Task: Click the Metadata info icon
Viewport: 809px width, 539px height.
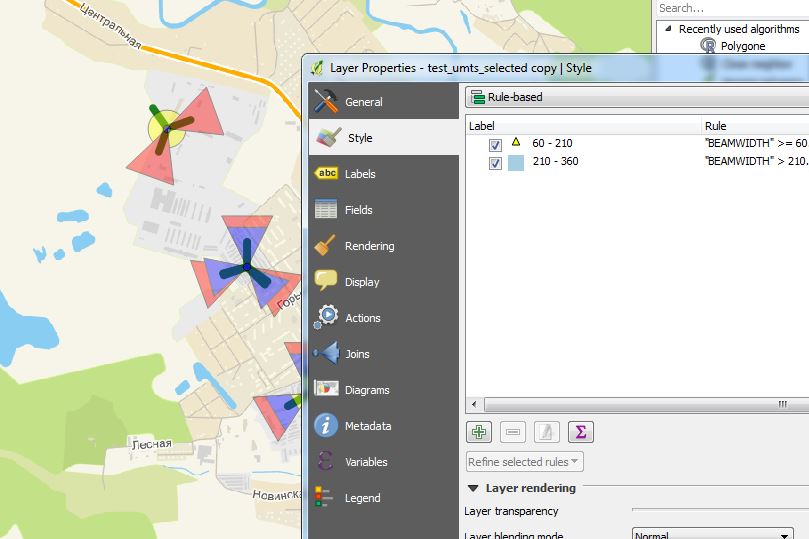Action: click(x=326, y=426)
